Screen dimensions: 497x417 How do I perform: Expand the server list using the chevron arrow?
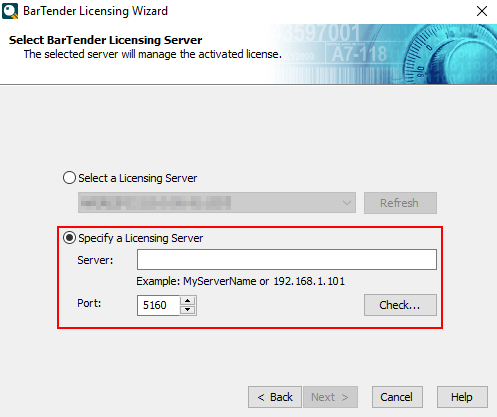[x=347, y=203]
